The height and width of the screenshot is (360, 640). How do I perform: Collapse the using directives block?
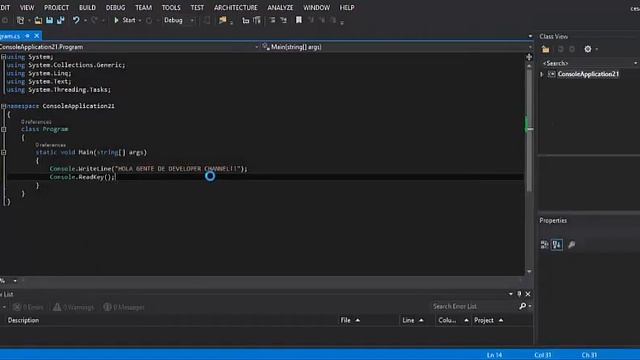pyautogui.click(x=3, y=57)
